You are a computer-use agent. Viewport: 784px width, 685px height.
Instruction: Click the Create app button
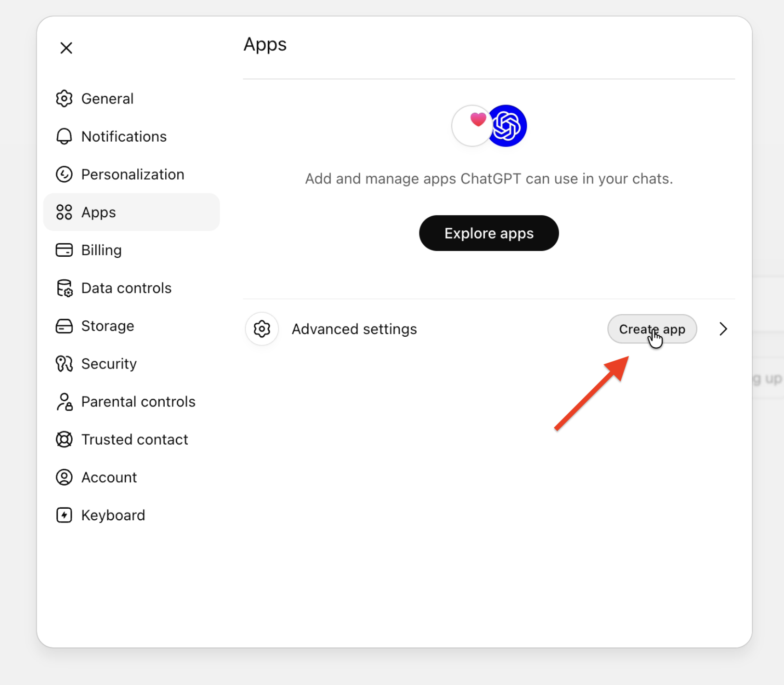pyautogui.click(x=652, y=329)
